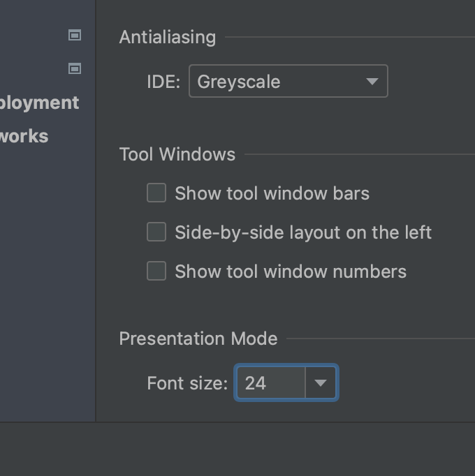Viewport: 475px width, 476px height.
Task: Open the IDE antialiasing Greyscale combo box
Action: click(x=288, y=82)
